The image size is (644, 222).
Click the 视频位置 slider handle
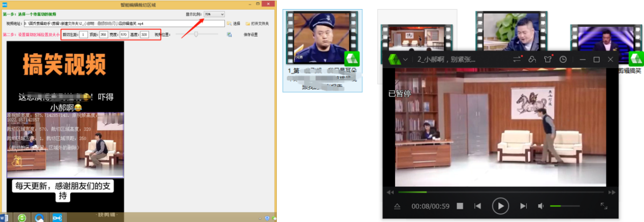(196, 34)
